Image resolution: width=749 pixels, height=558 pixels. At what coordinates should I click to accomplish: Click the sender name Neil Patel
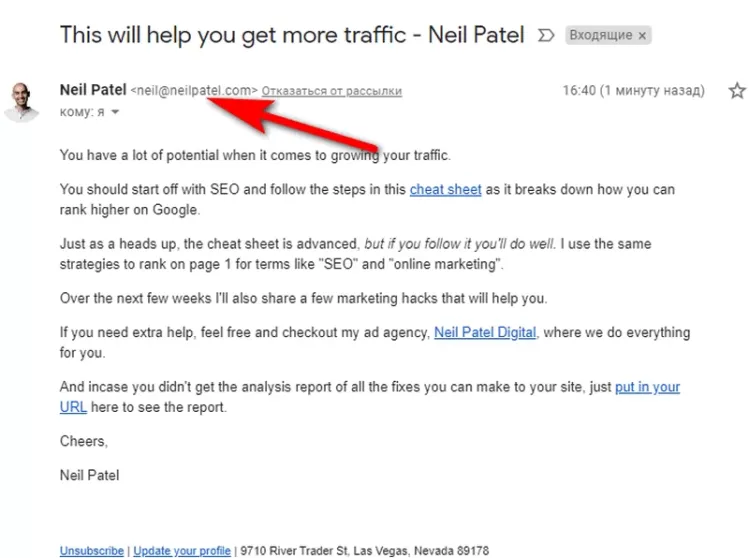93,90
